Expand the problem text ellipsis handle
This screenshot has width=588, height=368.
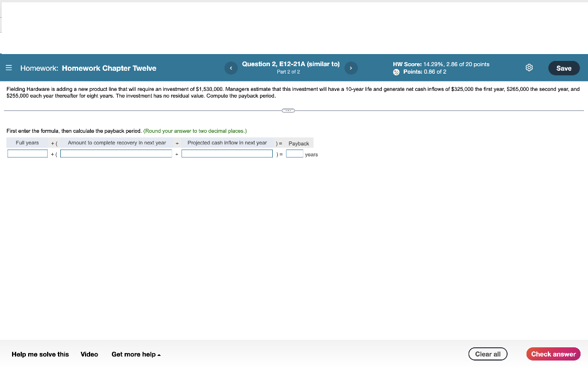point(288,110)
